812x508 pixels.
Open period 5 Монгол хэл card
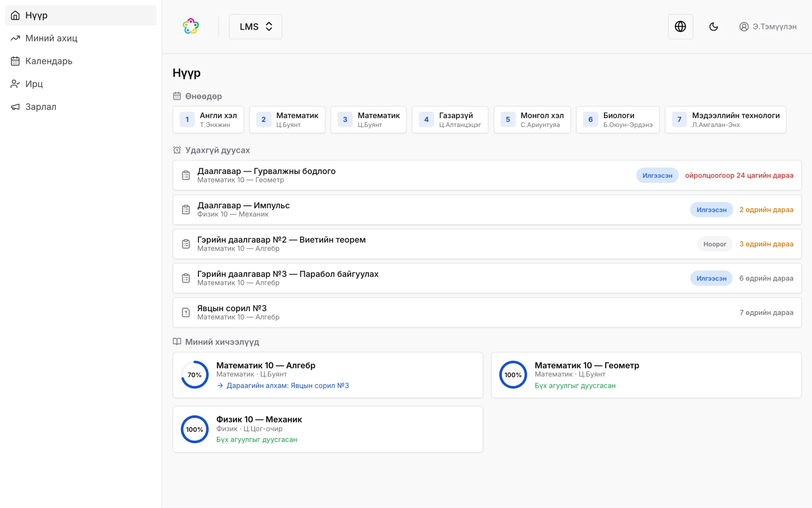pyautogui.click(x=532, y=120)
